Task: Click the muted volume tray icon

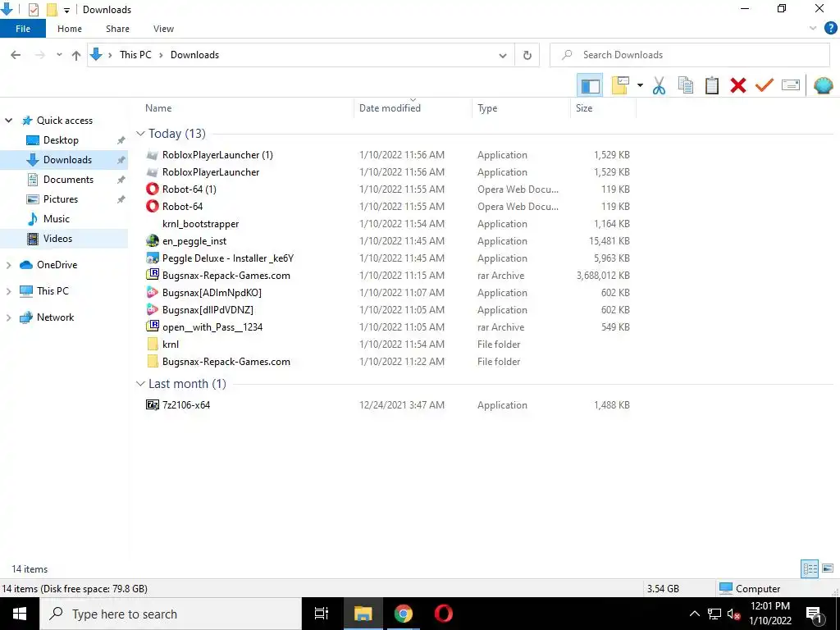Action: pyautogui.click(x=733, y=614)
